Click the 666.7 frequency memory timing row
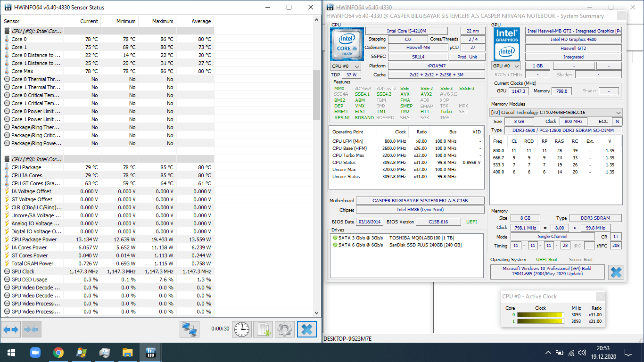The width and height of the screenshot is (644, 362). 556,158
